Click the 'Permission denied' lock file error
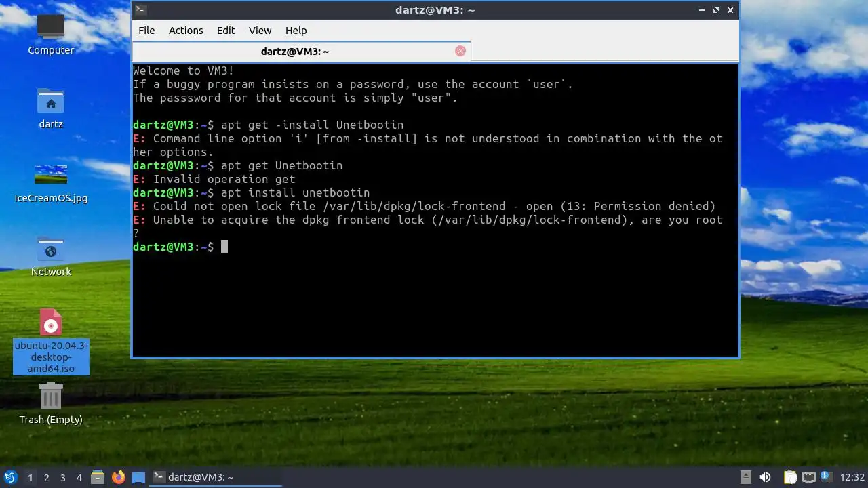 click(x=425, y=206)
